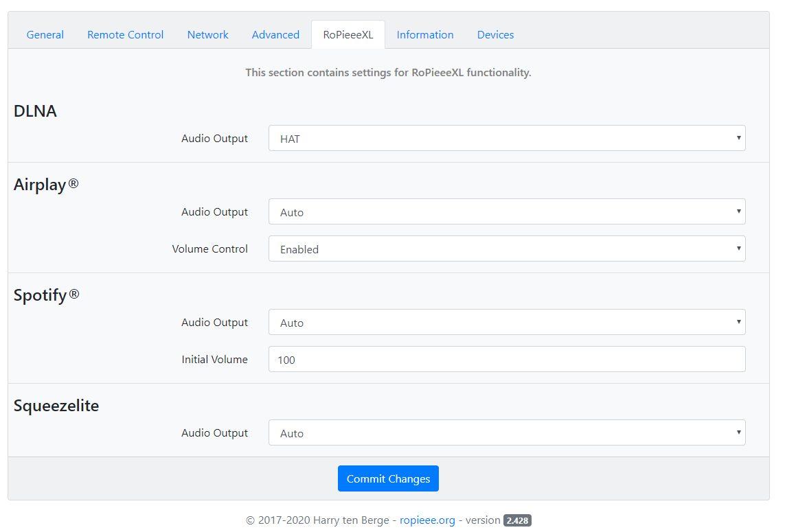The height and width of the screenshot is (532, 785).
Task: Select the Advanced tab
Action: pos(275,35)
